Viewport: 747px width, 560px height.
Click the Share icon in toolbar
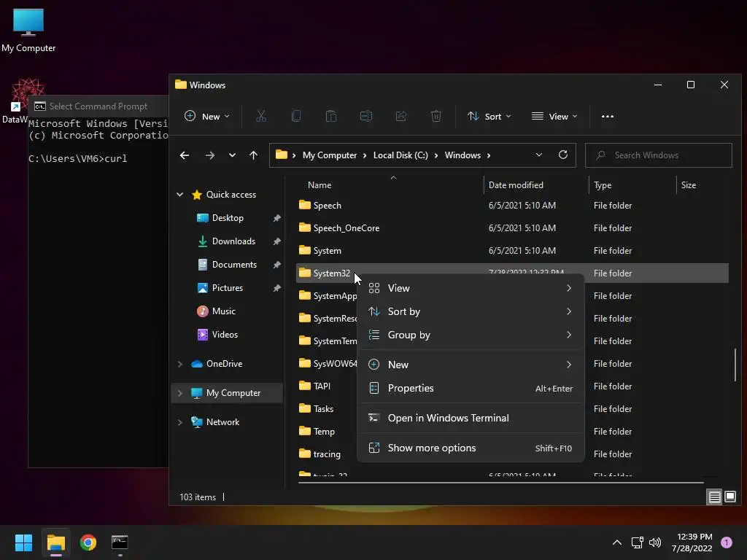point(401,116)
